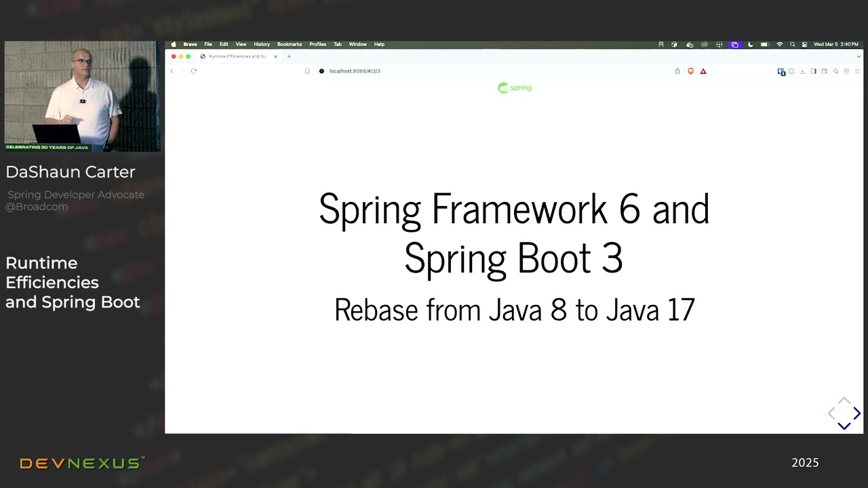
Task: Click the date and time Wed Mar 5
Action: [835, 44]
